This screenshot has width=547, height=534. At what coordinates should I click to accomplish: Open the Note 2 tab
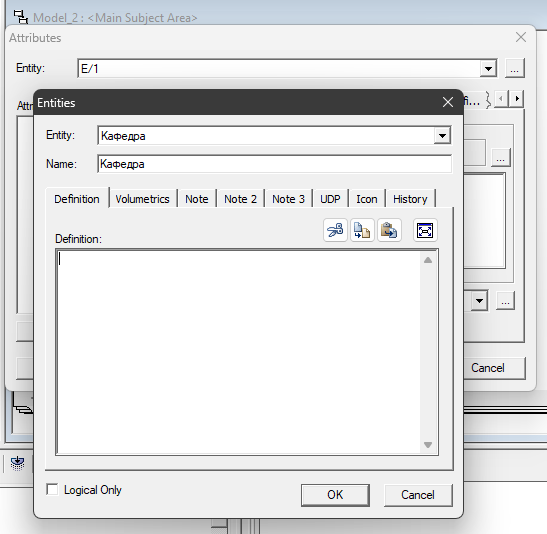coord(240,199)
